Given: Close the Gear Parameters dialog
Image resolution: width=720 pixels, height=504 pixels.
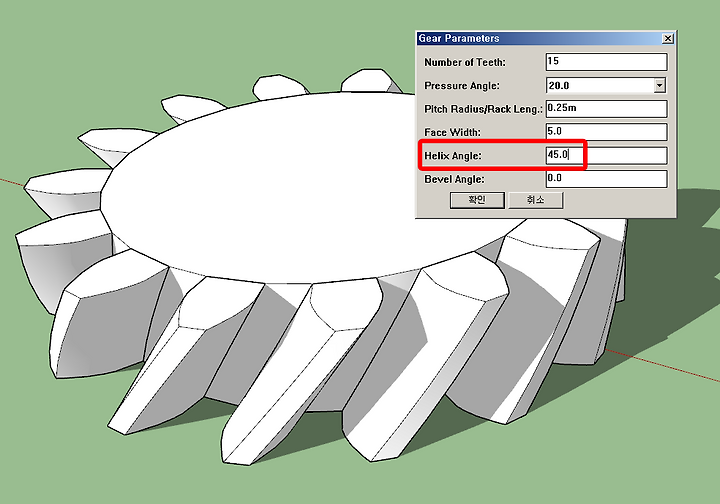Looking at the screenshot, I should point(668,39).
